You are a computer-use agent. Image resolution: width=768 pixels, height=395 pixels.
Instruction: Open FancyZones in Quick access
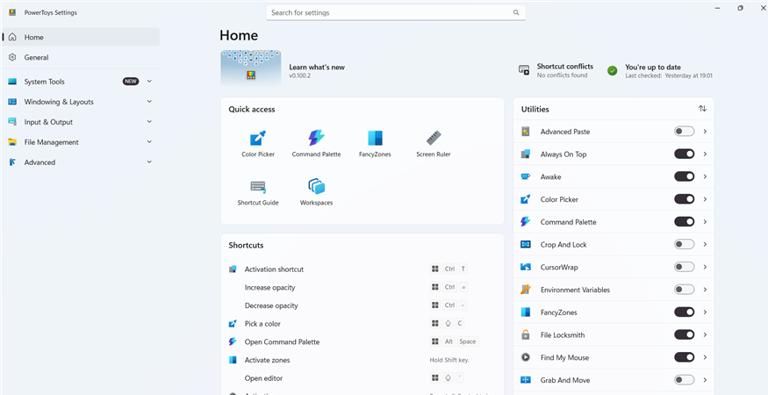tap(375, 144)
